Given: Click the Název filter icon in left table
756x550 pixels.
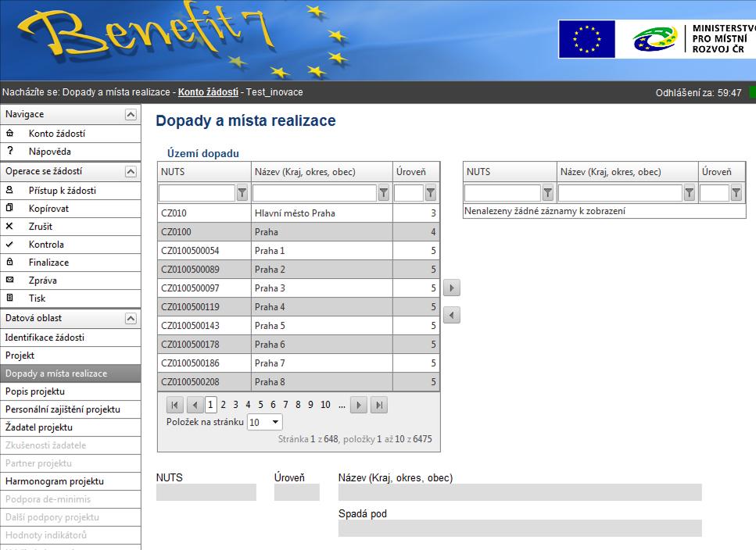Looking at the screenshot, I should pos(383,193).
